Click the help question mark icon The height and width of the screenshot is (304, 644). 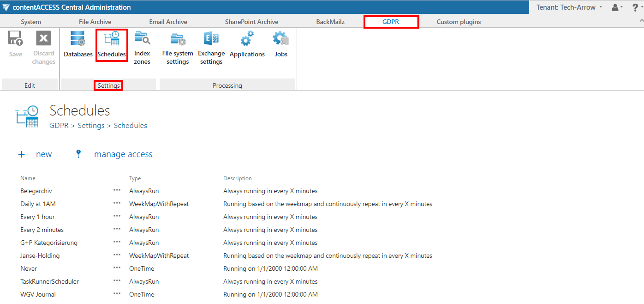(x=635, y=7)
